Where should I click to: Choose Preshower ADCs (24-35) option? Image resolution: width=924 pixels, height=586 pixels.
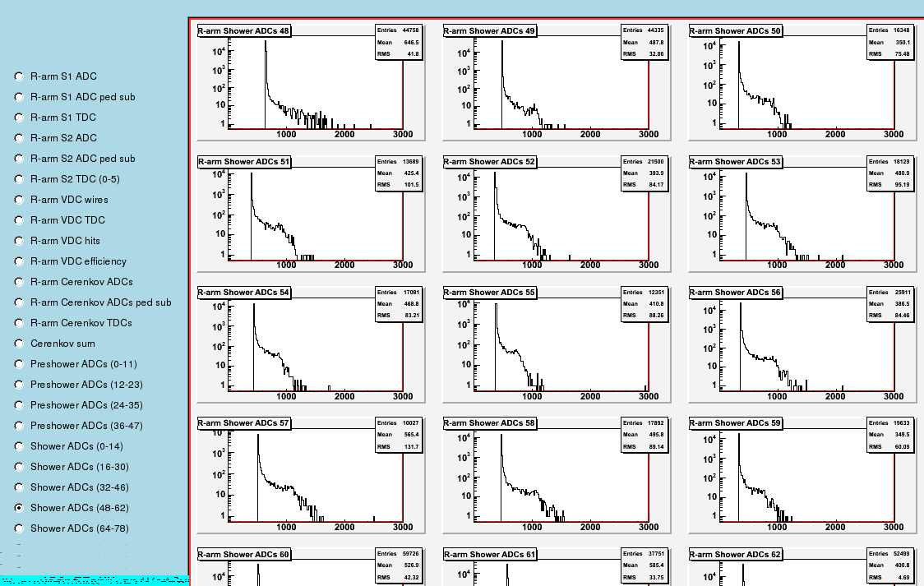(x=19, y=405)
